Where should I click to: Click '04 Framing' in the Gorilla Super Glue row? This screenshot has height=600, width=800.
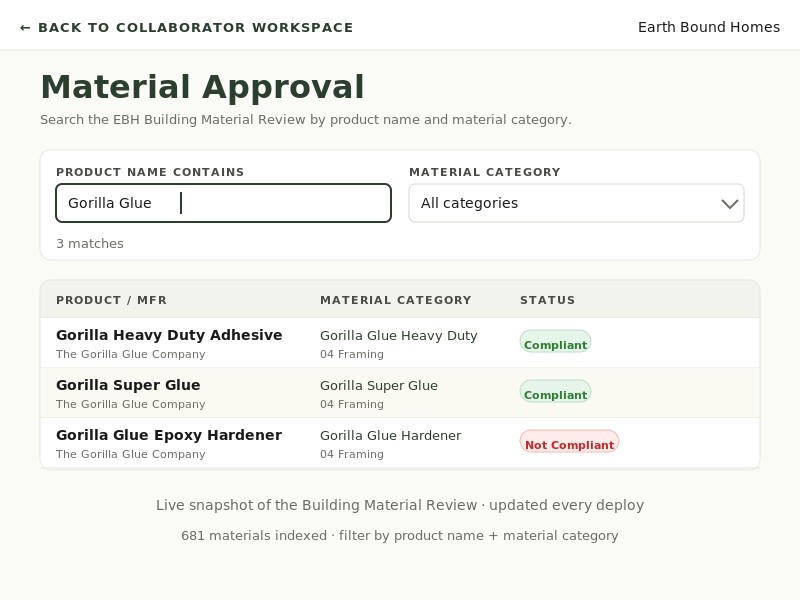[x=352, y=404]
